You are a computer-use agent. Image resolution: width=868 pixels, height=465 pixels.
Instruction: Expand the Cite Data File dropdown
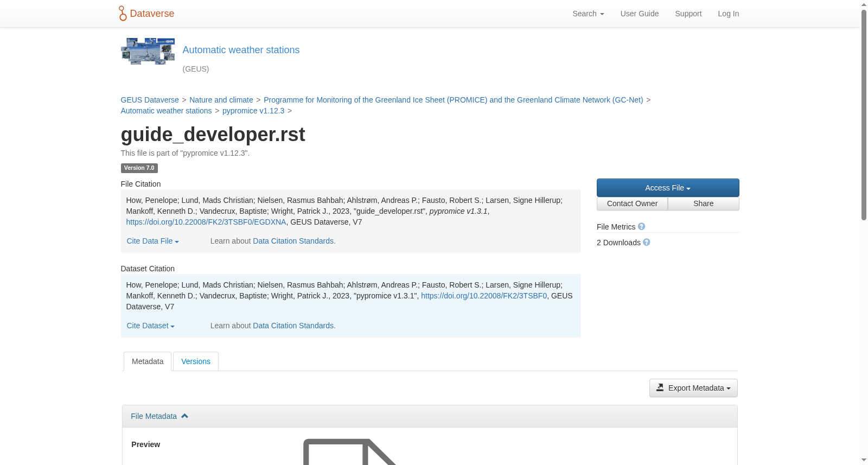(x=152, y=241)
